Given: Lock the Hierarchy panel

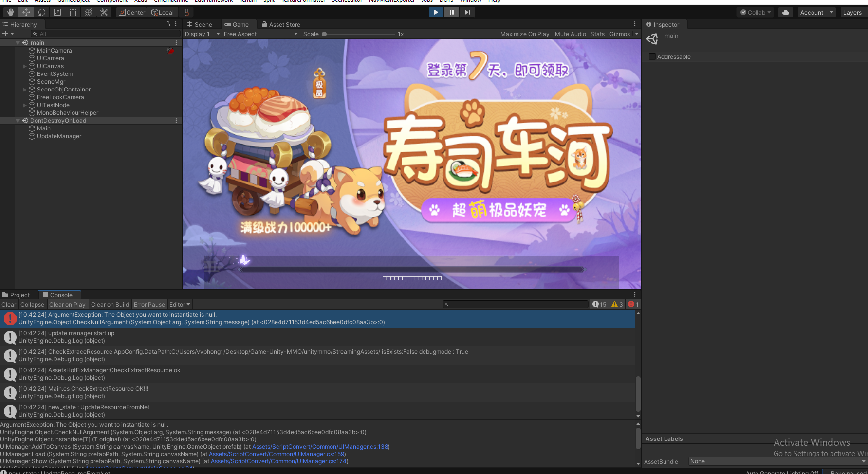Looking at the screenshot, I should [x=168, y=24].
